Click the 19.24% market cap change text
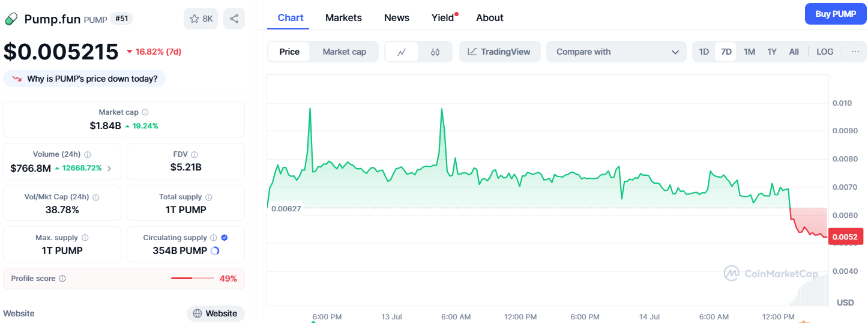 click(146, 125)
